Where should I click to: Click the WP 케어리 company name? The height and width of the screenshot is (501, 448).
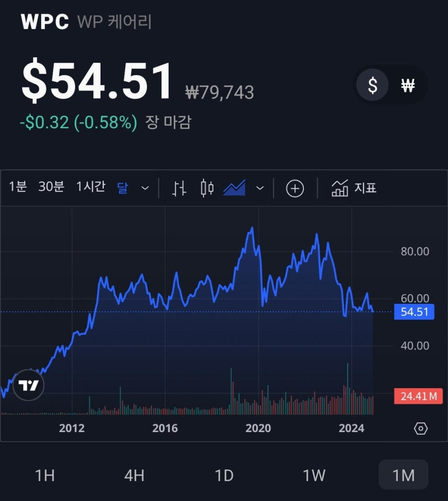click(x=114, y=22)
